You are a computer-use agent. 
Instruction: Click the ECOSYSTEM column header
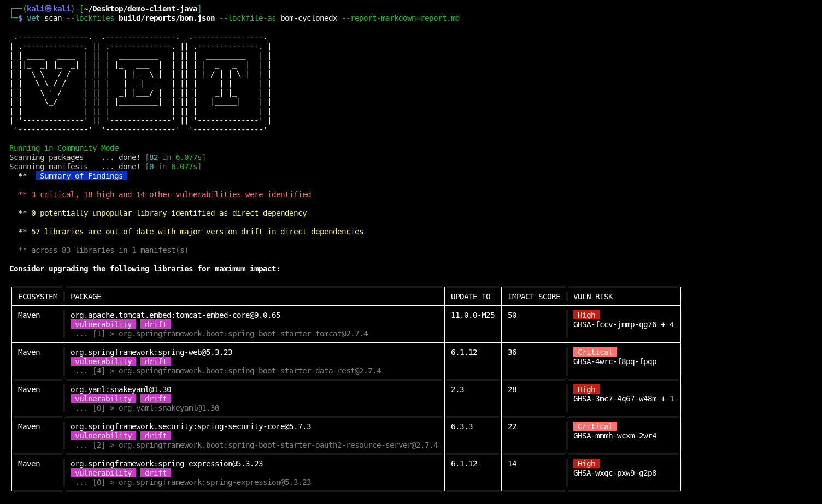(38, 297)
